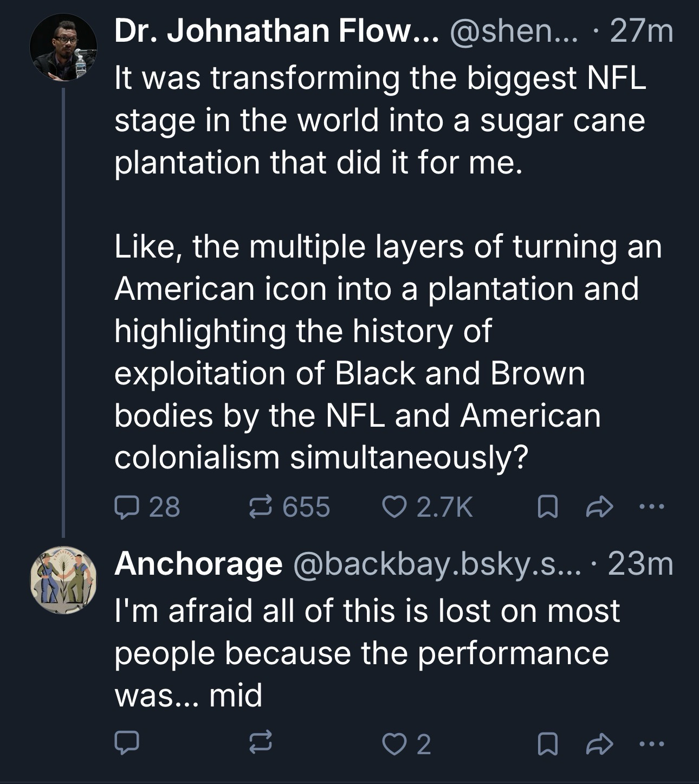Like Anchorage's reply with 2 likes
Screen dimensions: 699x784
pyautogui.click(x=391, y=744)
